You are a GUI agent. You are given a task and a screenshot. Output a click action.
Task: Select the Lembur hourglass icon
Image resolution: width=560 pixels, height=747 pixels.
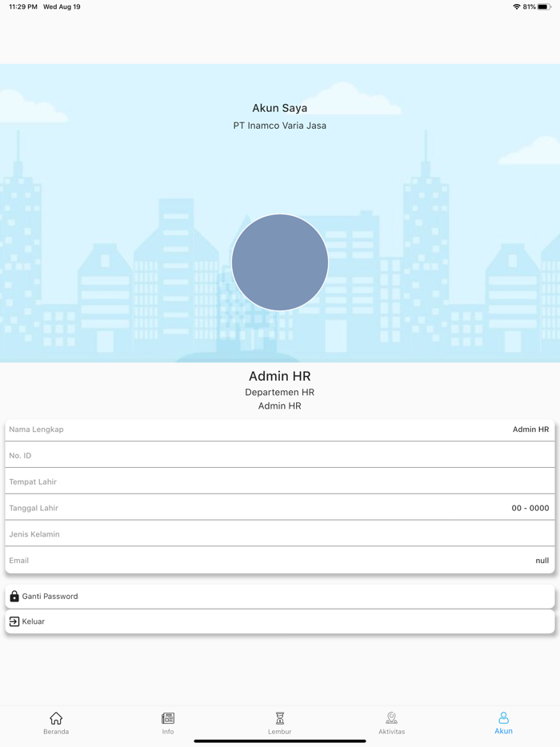(x=280, y=718)
